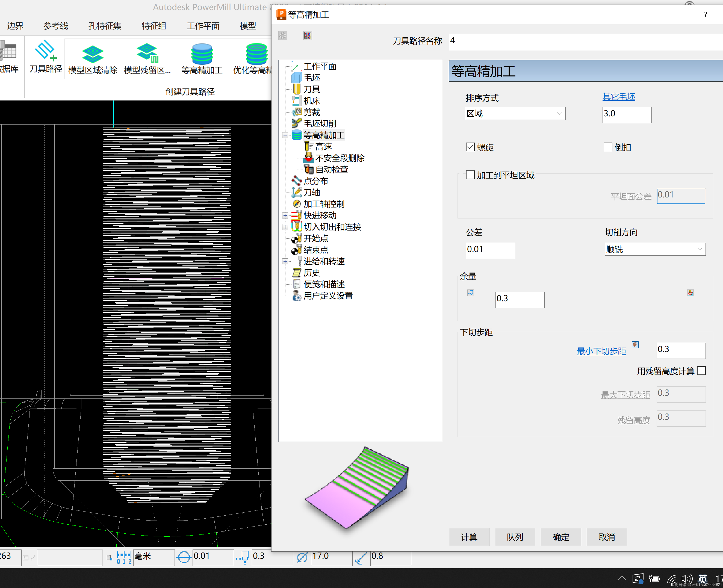Open the 排序方式 区域 dropdown

[x=515, y=113]
